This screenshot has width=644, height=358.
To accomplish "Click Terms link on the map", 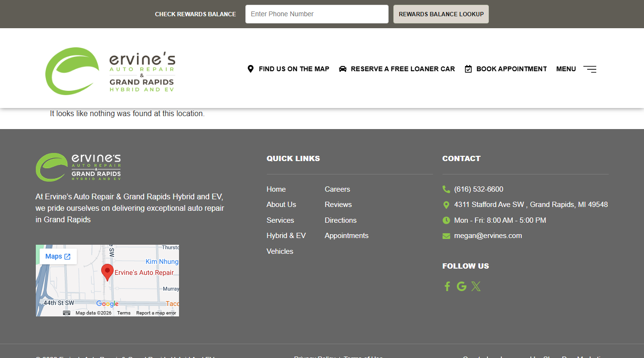I will pyautogui.click(x=124, y=313).
